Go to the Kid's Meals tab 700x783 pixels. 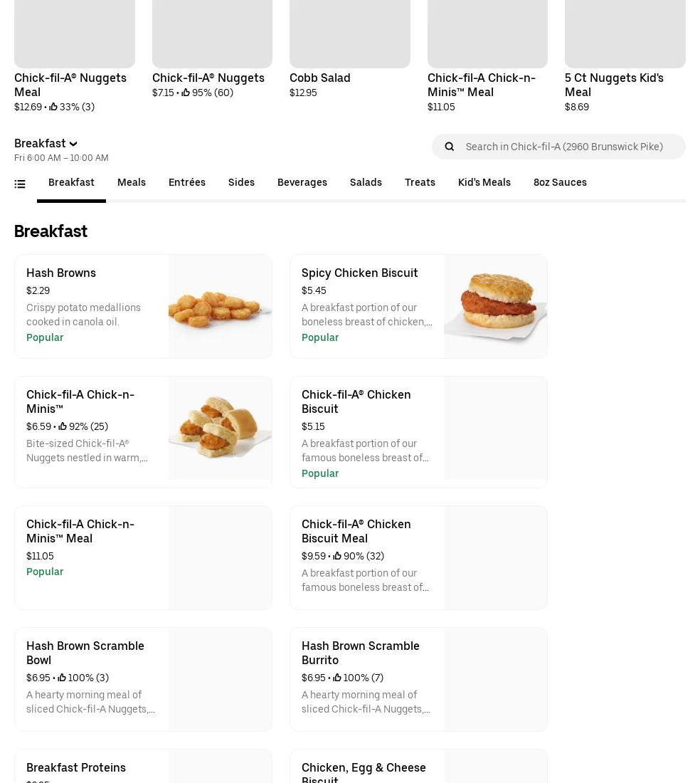tap(484, 182)
